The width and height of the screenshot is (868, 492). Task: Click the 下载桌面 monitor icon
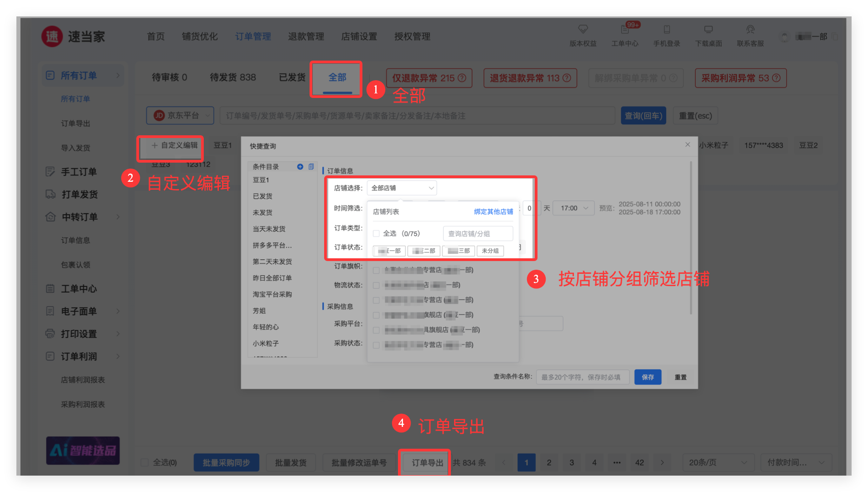[708, 30]
